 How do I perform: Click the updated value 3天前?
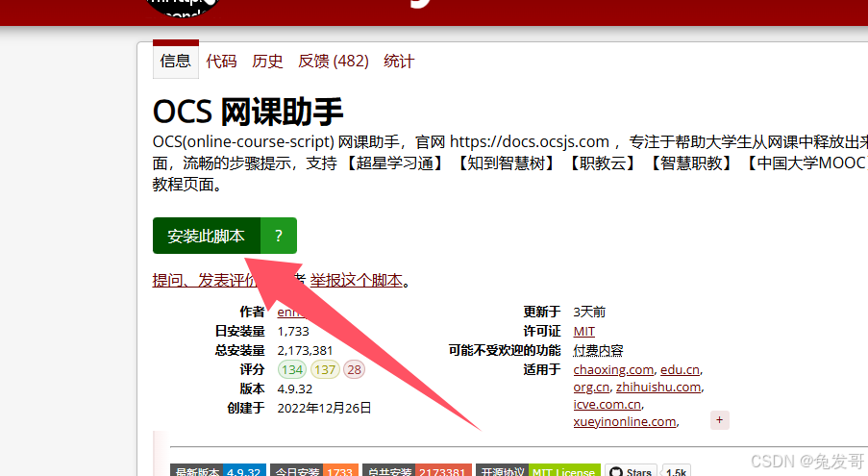(x=589, y=313)
